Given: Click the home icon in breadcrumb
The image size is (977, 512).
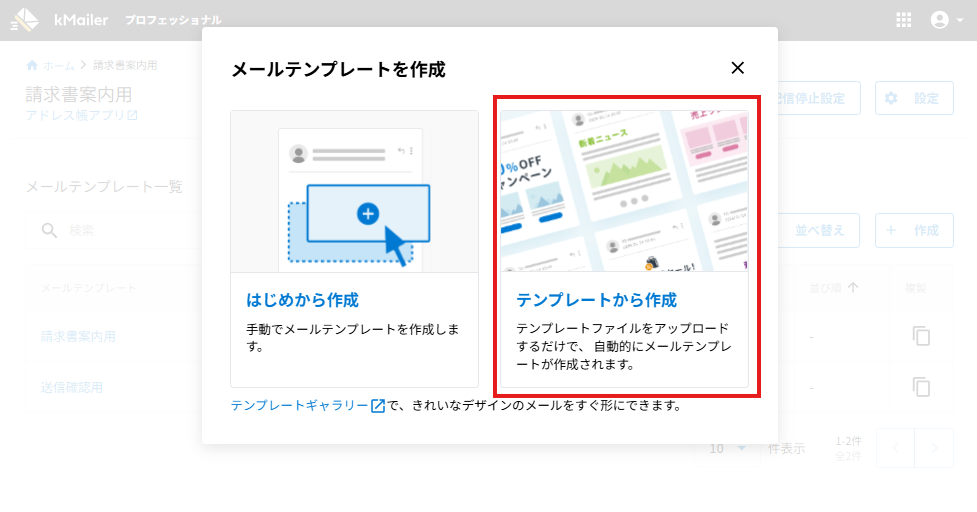Looking at the screenshot, I should 32,65.
